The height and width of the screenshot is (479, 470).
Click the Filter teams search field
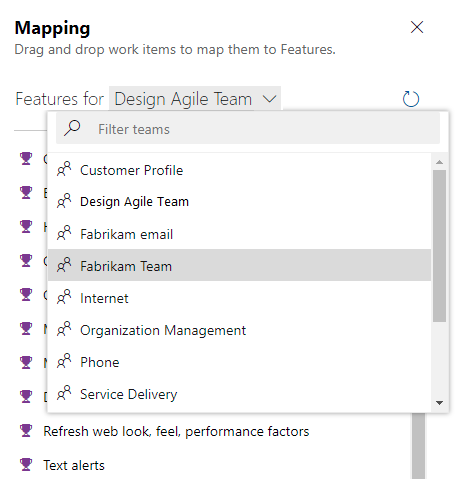click(248, 129)
